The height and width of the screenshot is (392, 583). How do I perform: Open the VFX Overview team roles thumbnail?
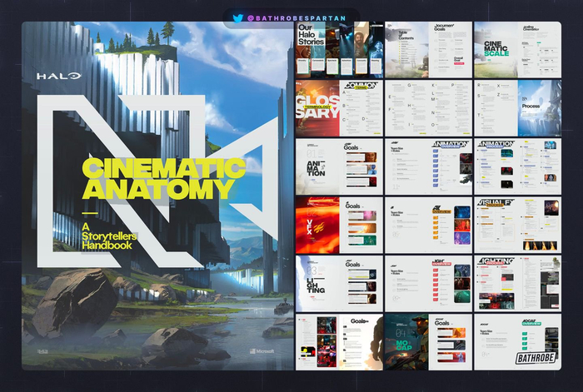pyautogui.click(x=428, y=226)
